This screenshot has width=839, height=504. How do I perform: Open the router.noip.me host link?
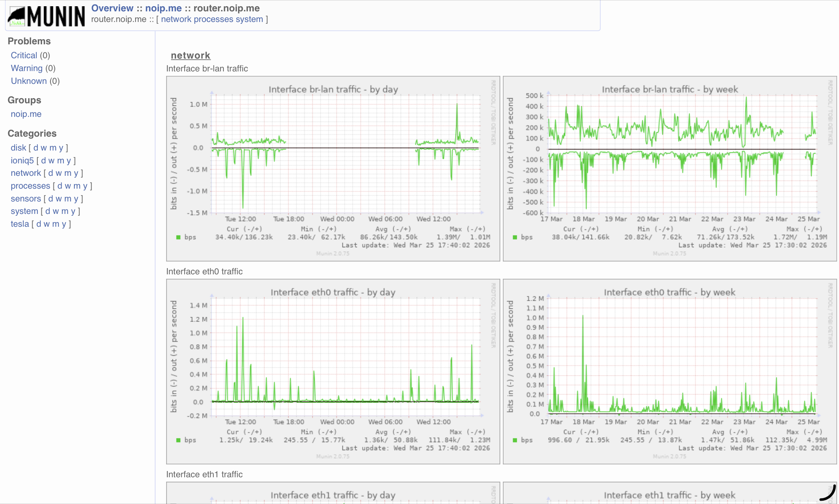tap(226, 8)
